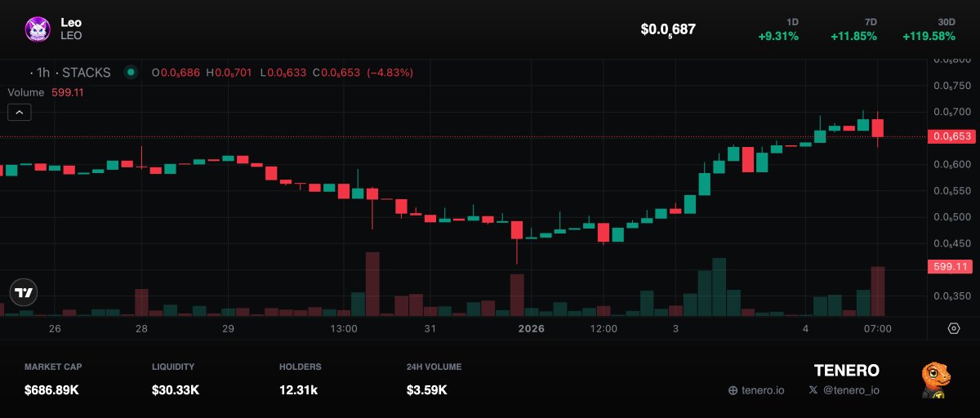The image size is (980, 418).
Task: Click the open price O value
Action: click(x=180, y=73)
